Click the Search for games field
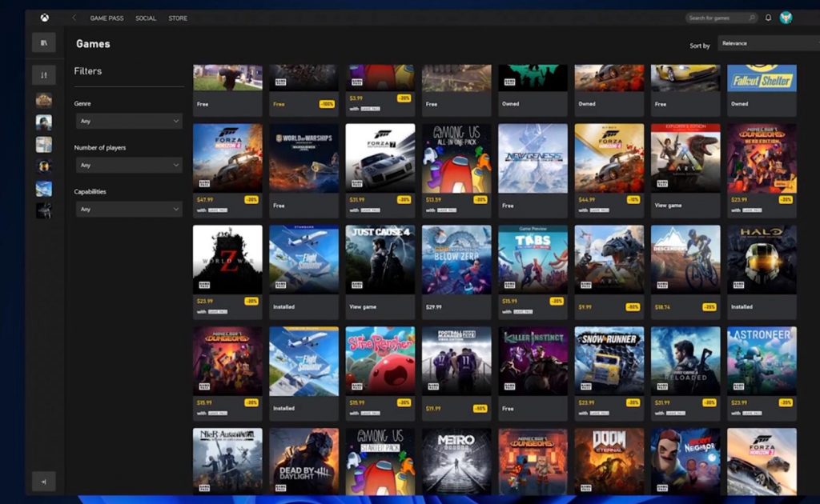 (x=722, y=18)
